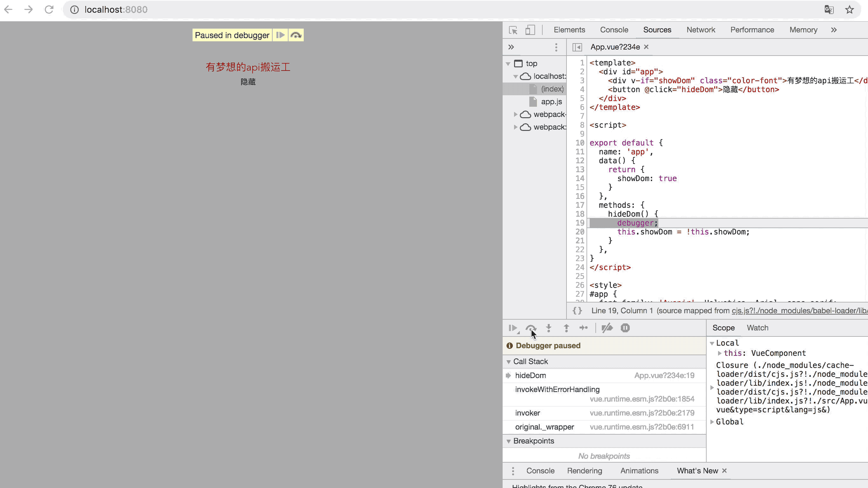The image size is (868, 488).
Task: Toggle pause on exceptions button
Action: [x=625, y=328]
